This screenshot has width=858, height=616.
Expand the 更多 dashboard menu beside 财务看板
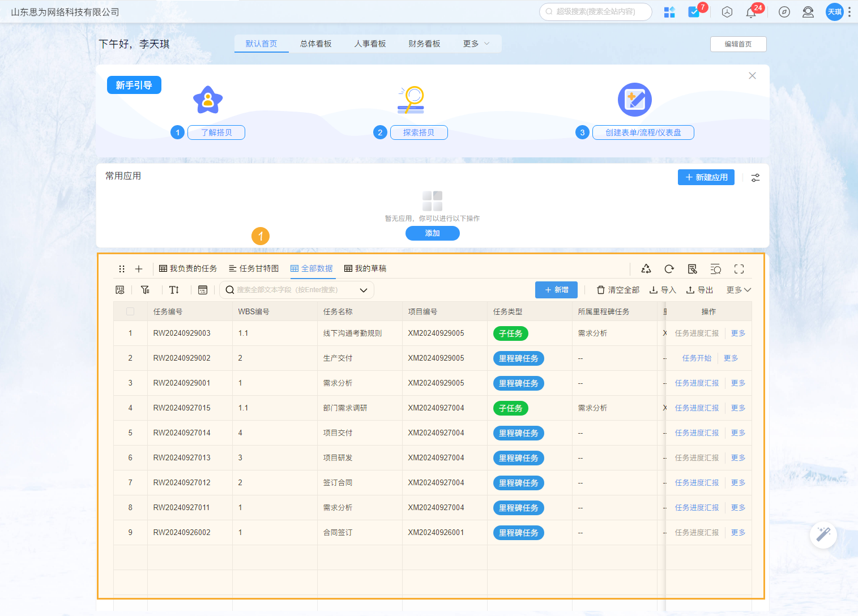point(476,43)
